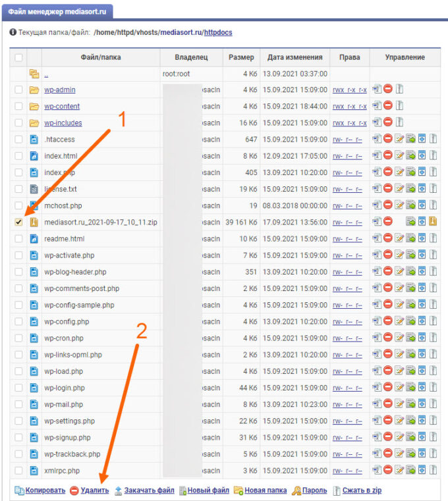The width and height of the screenshot is (448, 501).
Task: Click the red delete icon for wp-admin folder
Action: click(x=388, y=90)
